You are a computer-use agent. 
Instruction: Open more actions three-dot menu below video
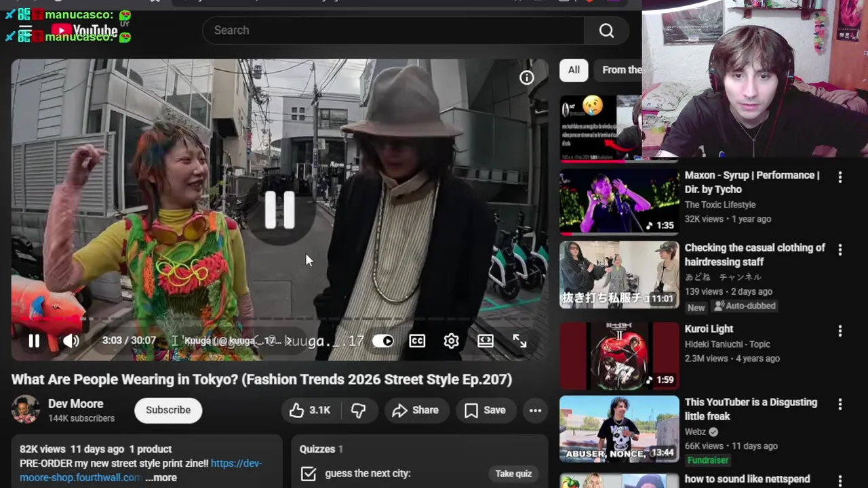pos(535,410)
